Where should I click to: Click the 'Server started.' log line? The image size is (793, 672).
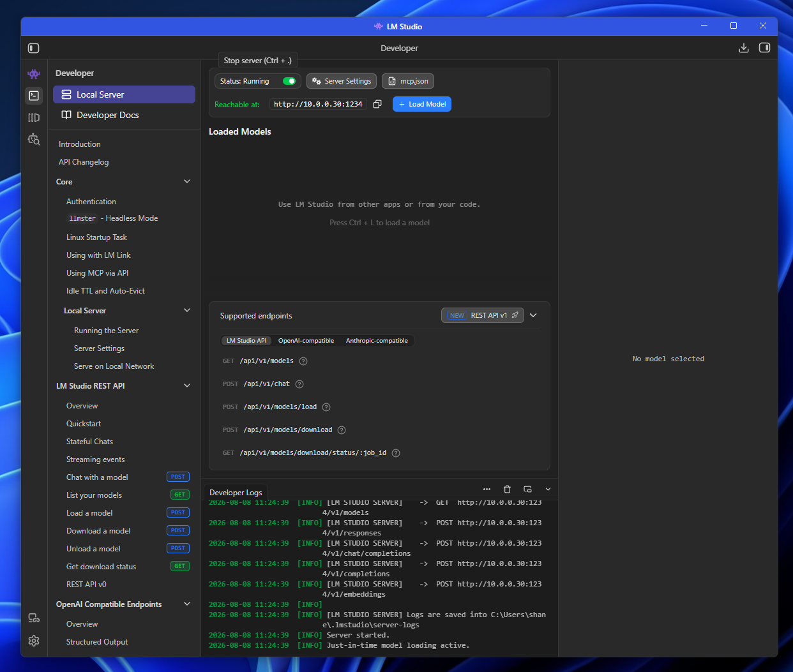click(x=358, y=635)
